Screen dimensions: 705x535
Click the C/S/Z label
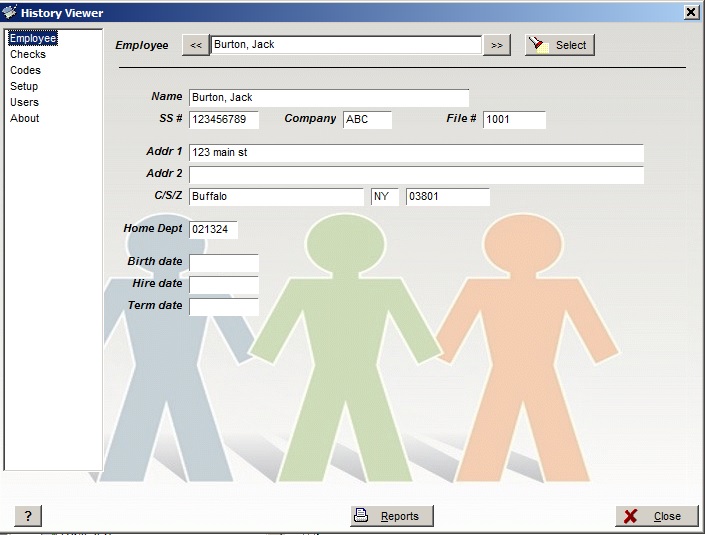click(x=168, y=195)
